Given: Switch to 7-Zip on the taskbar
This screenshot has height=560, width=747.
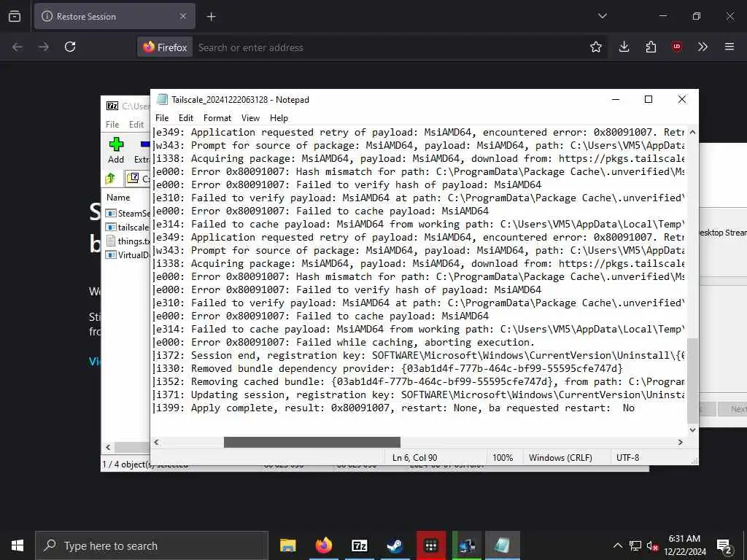Looking at the screenshot, I should click(359, 545).
